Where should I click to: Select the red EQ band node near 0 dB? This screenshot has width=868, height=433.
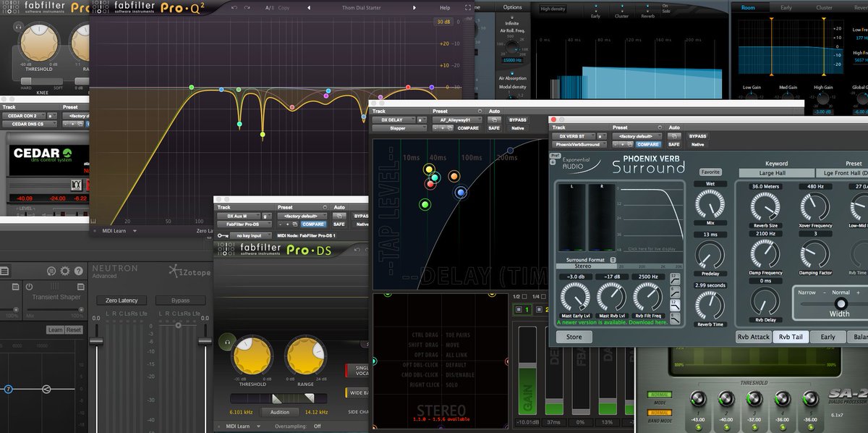point(408,87)
